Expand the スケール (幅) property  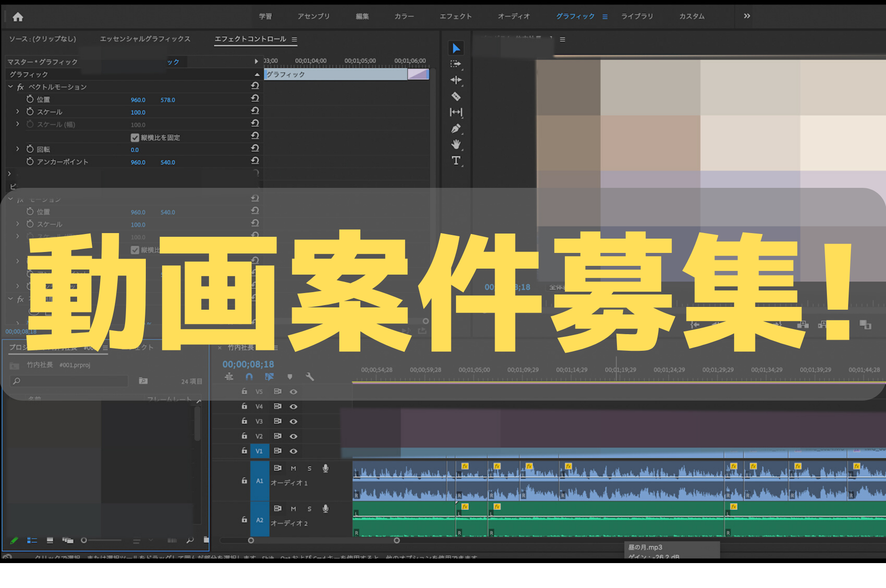coord(18,124)
